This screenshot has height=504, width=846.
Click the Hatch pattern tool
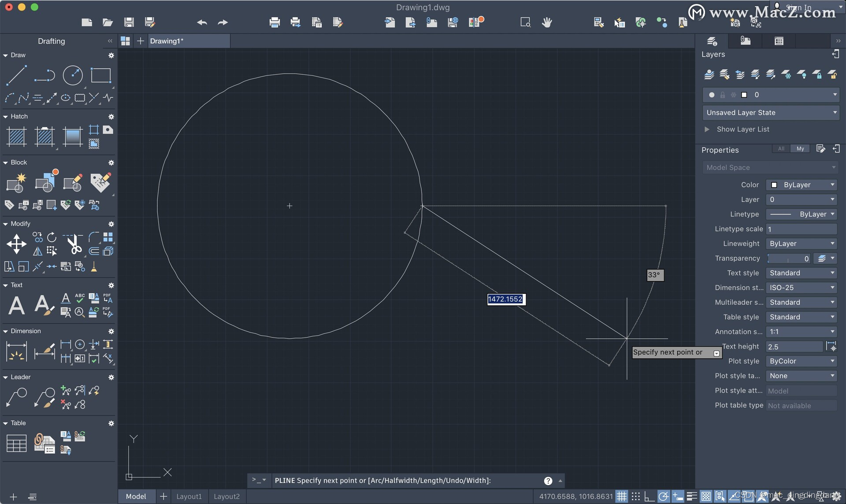[x=17, y=137]
